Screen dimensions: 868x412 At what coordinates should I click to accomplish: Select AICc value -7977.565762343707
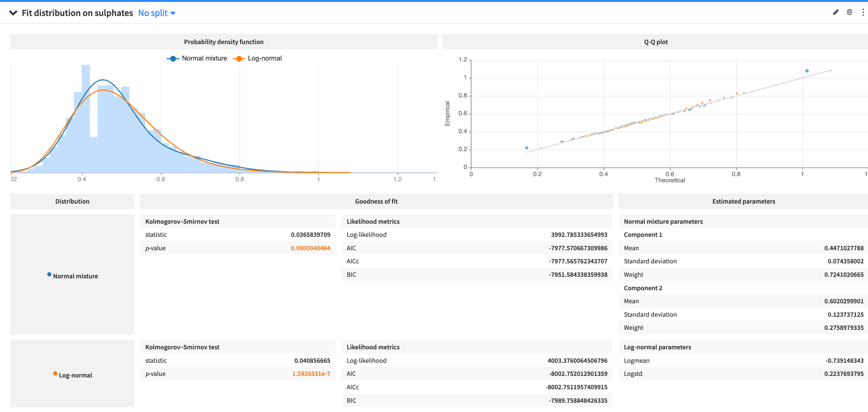[x=578, y=261]
